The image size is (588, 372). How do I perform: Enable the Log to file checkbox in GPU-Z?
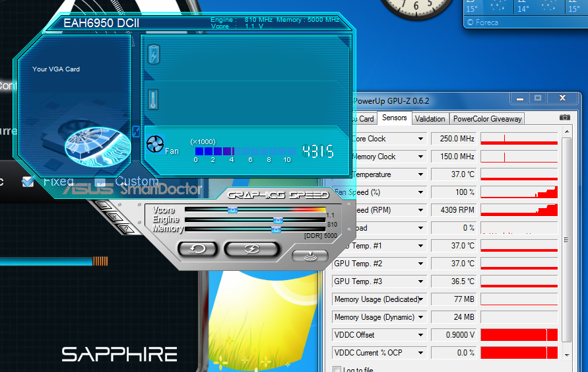click(337, 369)
